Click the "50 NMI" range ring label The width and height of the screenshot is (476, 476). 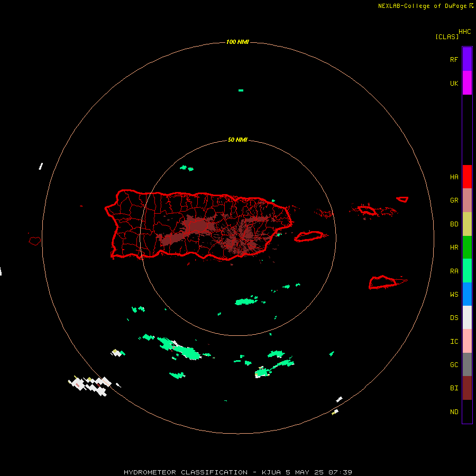(x=237, y=140)
